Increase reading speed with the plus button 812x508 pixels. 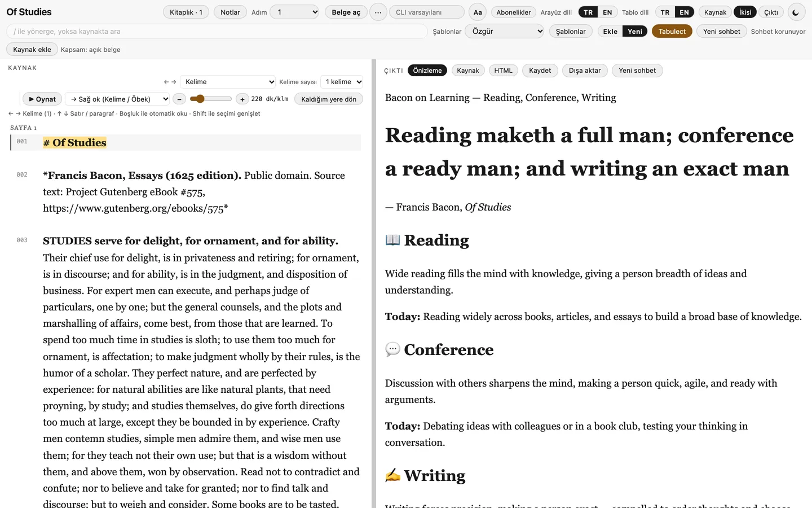click(x=242, y=99)
